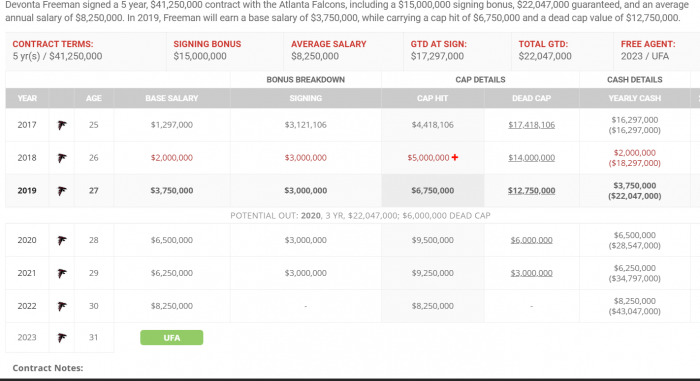Open the $17,418,106 dead cap link
The height and width of the screenshot is (381, 700).
click(531, 125)
